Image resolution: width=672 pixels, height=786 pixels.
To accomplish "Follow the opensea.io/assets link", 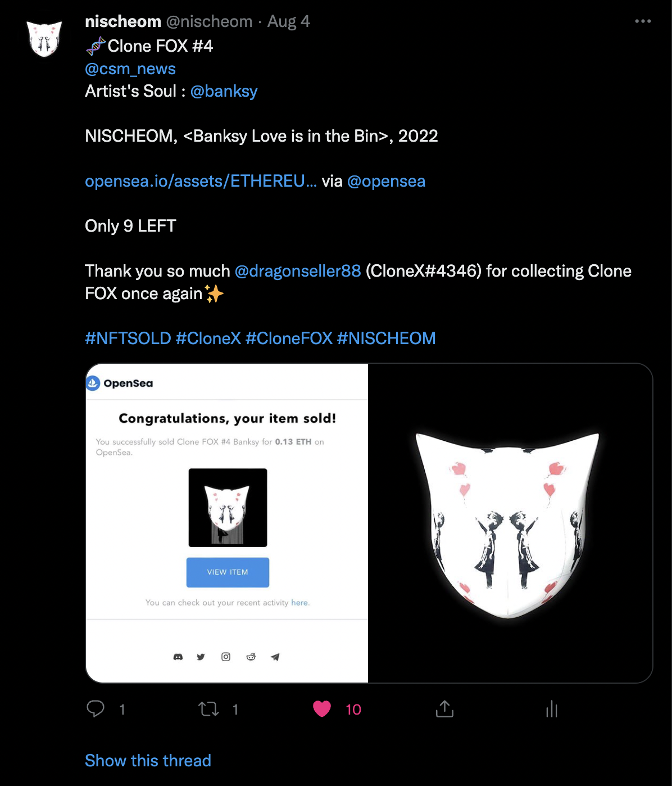I will click(x=201, y=181).
